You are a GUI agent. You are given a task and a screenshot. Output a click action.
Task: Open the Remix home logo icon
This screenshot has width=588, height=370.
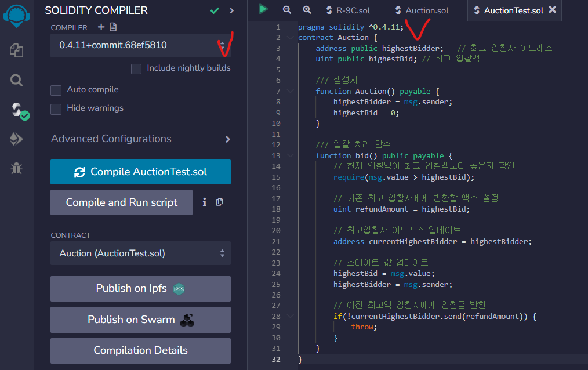[16, 16]
